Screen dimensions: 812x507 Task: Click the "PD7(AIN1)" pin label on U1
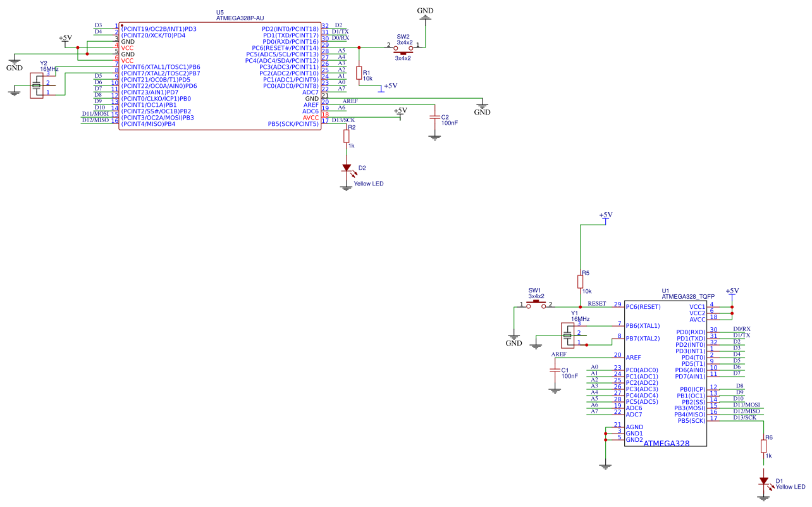(x=691, y=377)
